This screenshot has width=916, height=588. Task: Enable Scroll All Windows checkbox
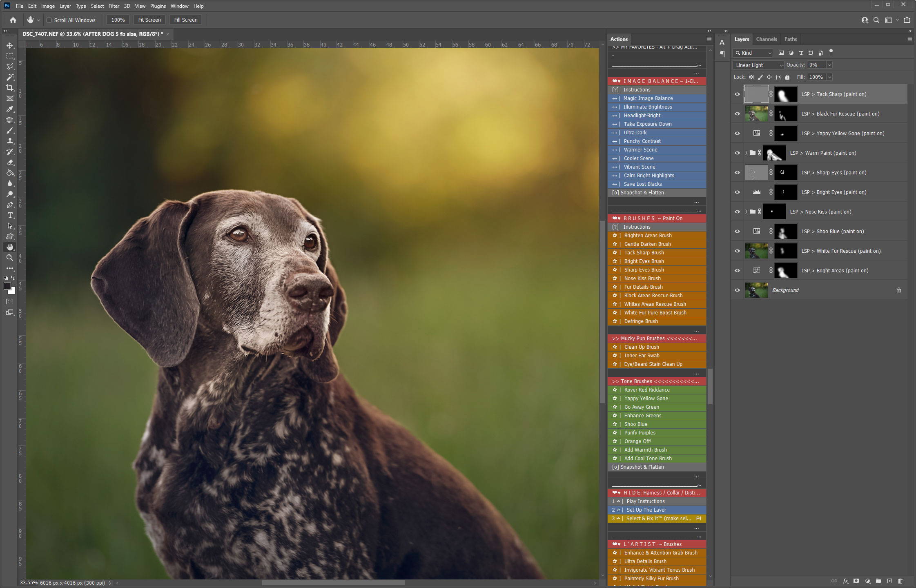[x=49, y=20]
